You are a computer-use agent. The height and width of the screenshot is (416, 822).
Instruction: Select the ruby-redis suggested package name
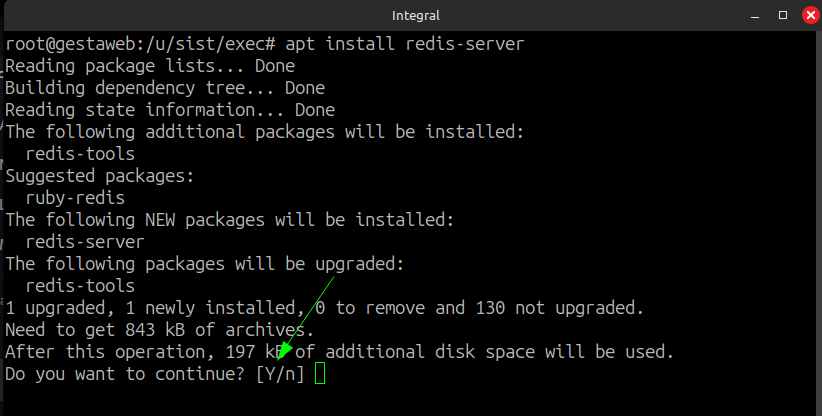click(75, 198)
